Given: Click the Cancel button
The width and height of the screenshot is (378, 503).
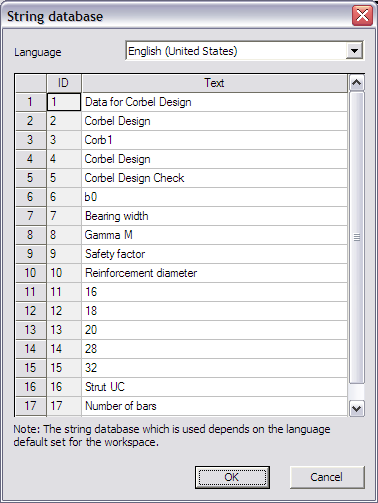Looking at the screenshot, I should 327,477.
